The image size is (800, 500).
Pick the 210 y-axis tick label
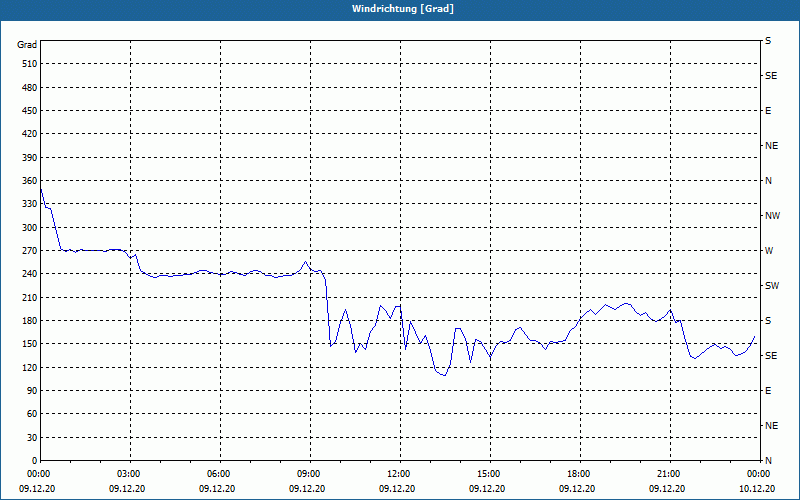[x=30, y=297]
